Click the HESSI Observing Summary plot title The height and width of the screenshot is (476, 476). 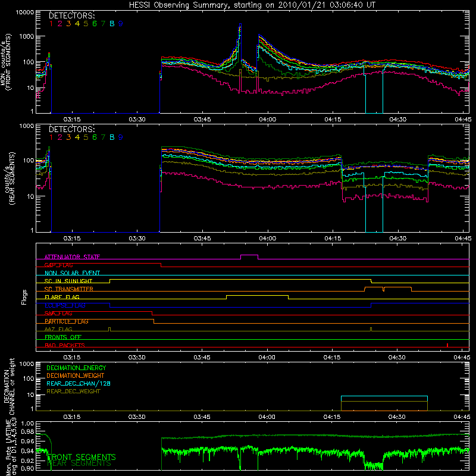252,5
